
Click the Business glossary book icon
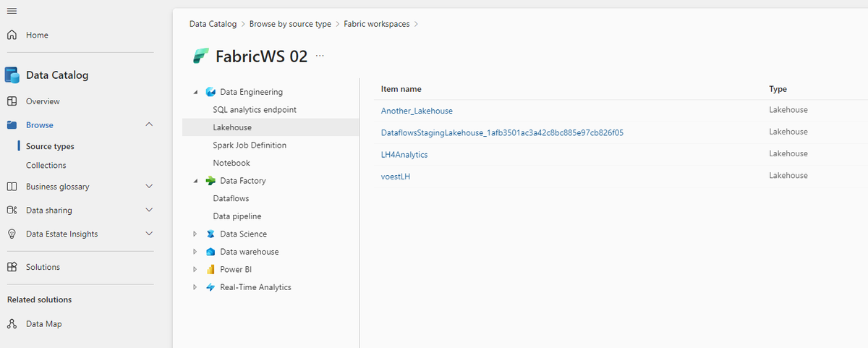(x=12, y=187)
